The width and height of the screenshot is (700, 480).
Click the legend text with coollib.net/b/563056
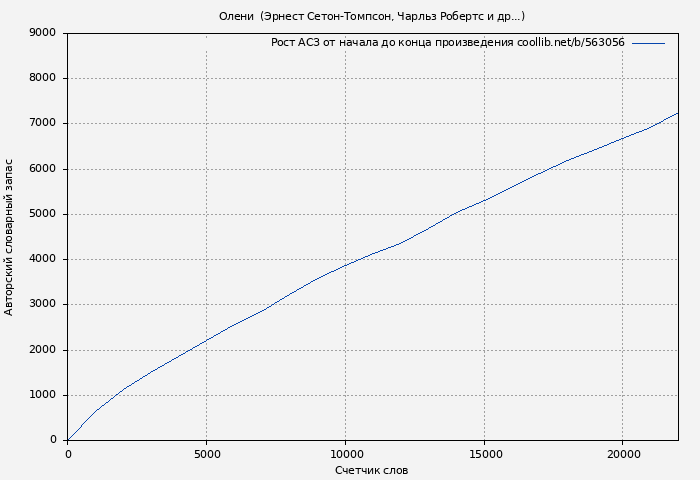pyautogui.click(x=447, y=43)
